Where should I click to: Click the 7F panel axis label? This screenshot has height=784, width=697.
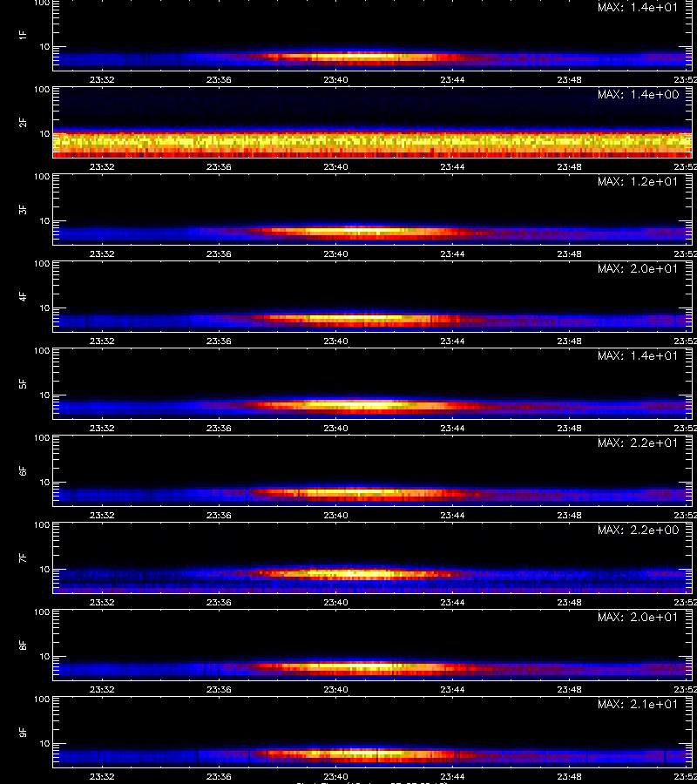point(23,558)
